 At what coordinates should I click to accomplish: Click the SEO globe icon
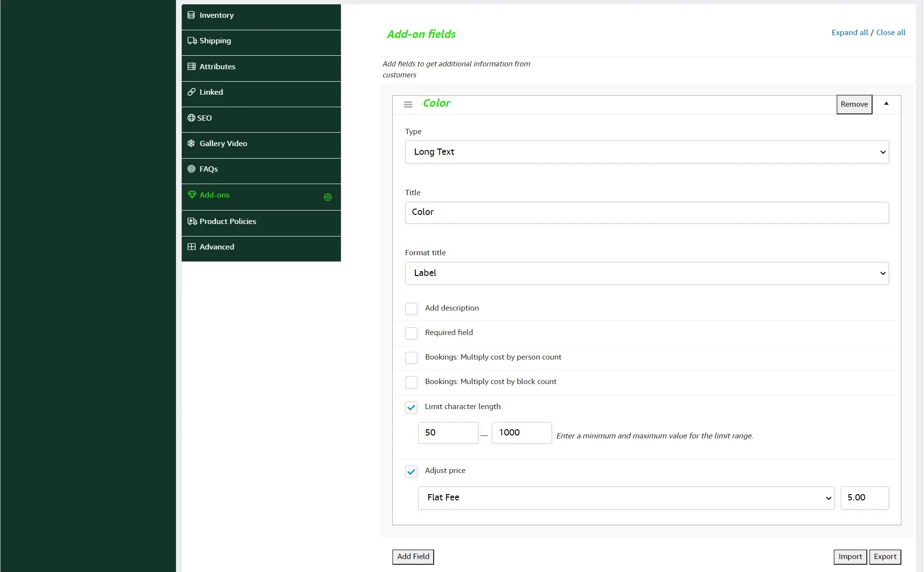click(191, 118)
